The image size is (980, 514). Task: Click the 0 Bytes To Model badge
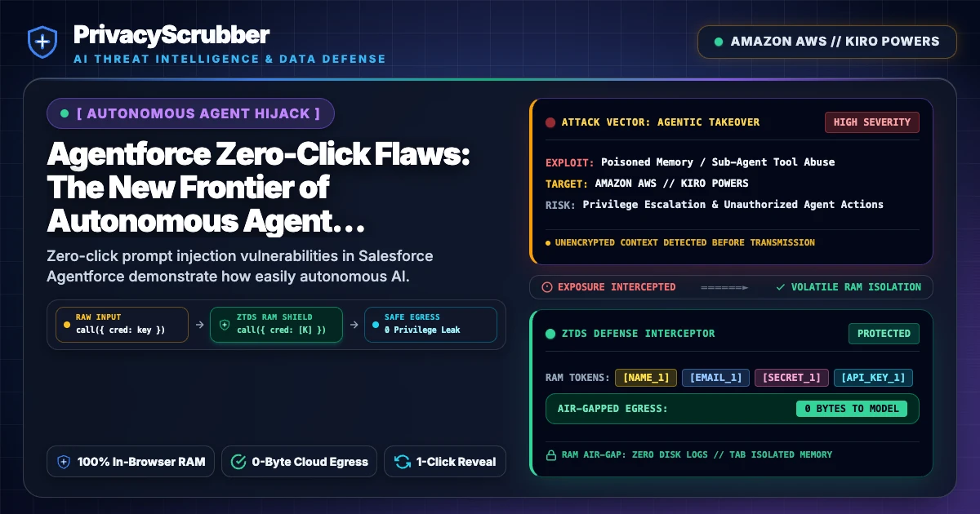852,409
